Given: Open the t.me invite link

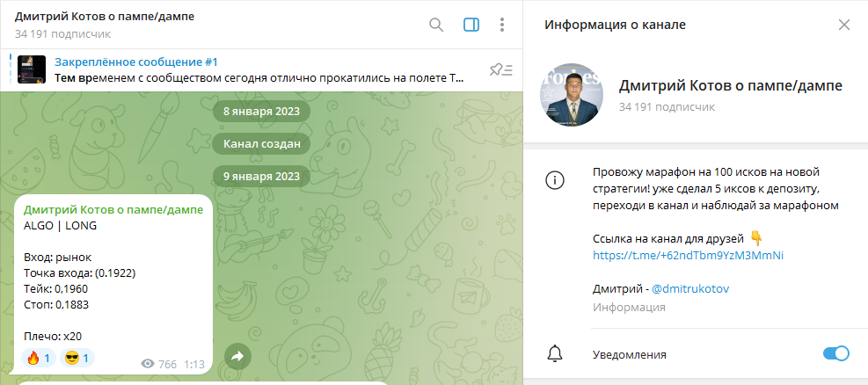Looking at the screenshot, I should coord(688,256).
